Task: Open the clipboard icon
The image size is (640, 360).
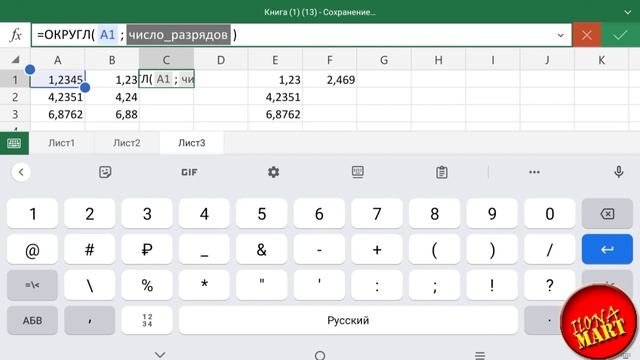Action: (442, 172)
